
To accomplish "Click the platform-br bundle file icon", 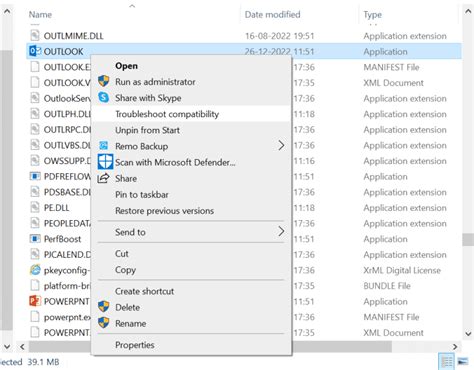I will 35,285.
